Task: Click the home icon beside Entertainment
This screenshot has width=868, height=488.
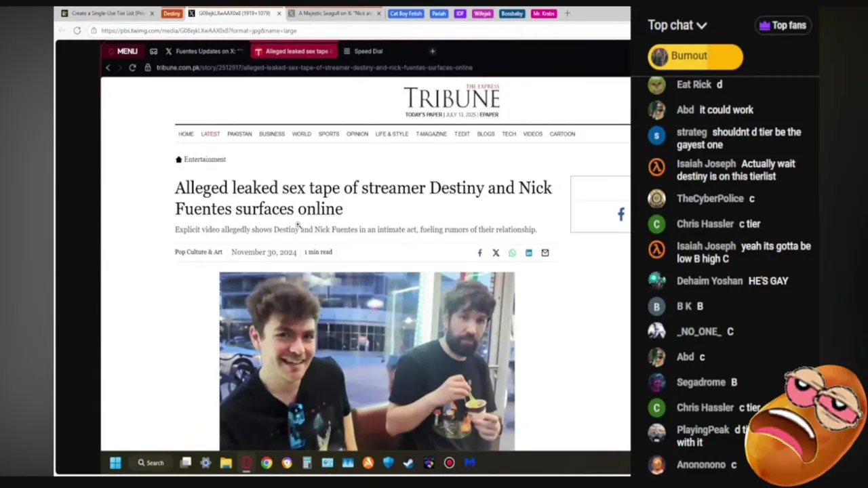Action: (178, 159)
